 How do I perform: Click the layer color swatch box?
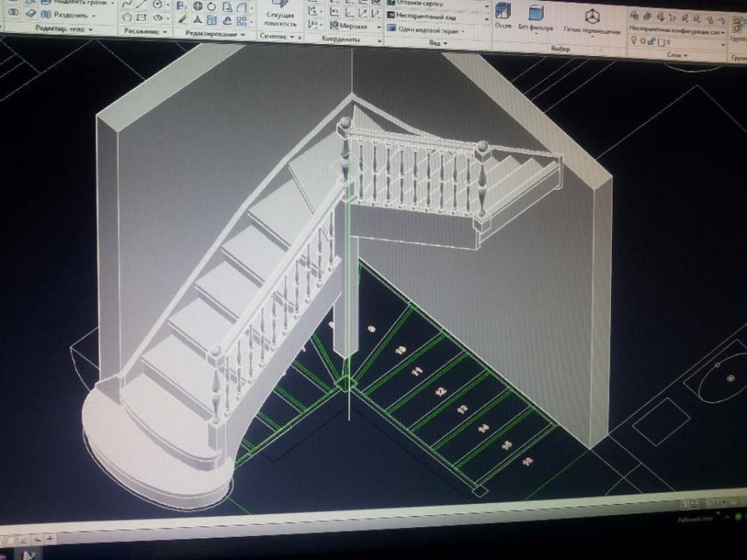[660, 43]
